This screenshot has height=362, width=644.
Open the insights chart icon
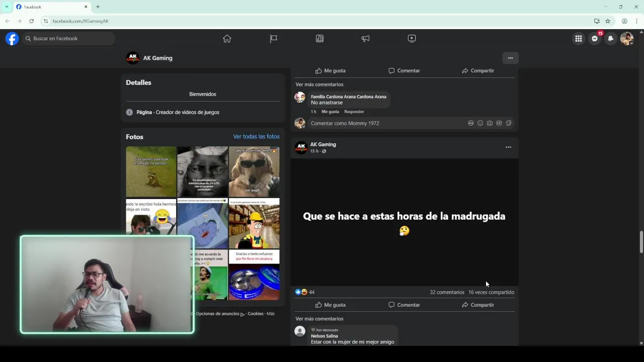(x=319, y=39)
